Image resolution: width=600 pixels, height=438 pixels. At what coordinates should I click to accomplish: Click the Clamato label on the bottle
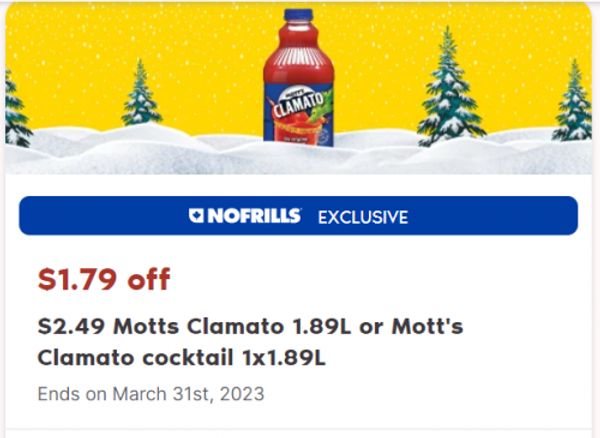pos(298,114)
